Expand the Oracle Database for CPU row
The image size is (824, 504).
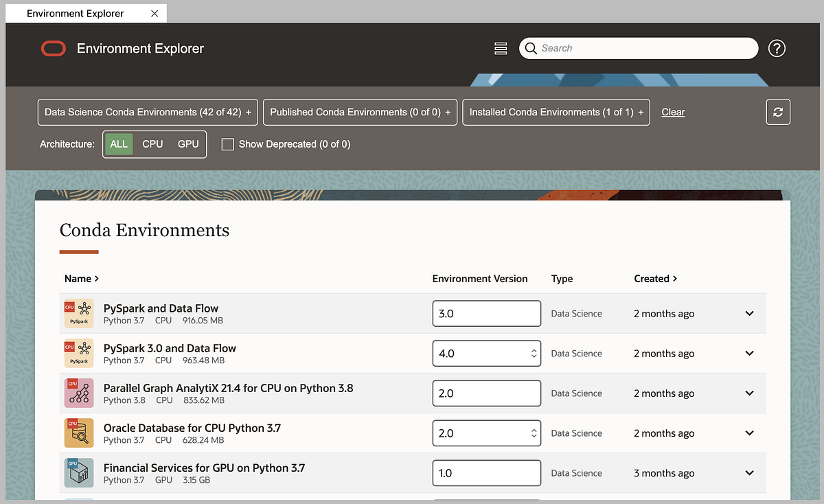(748, 433)
